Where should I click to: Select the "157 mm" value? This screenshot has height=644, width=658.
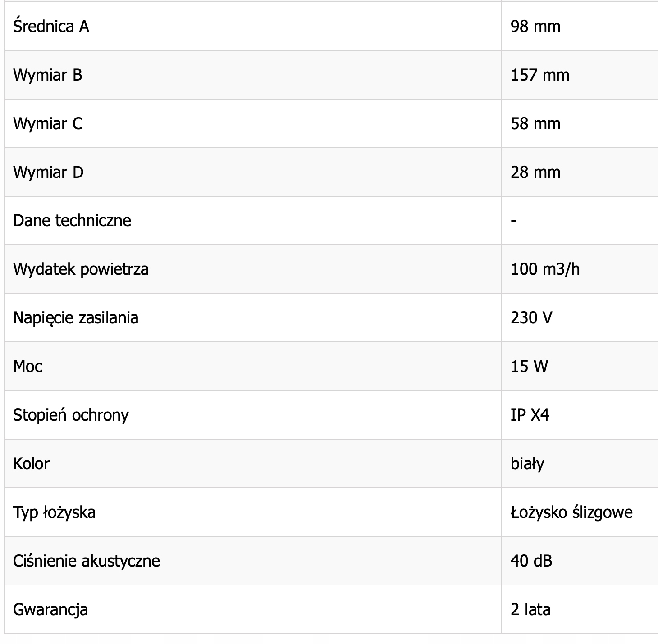540,75
